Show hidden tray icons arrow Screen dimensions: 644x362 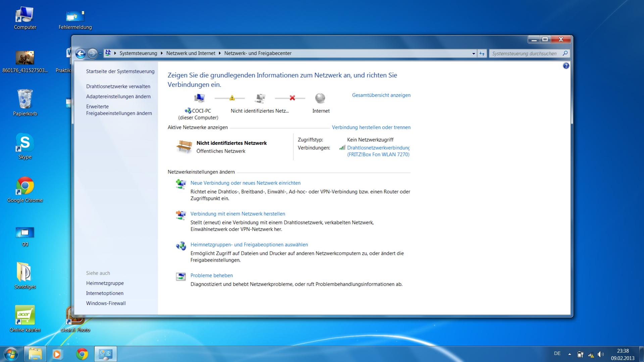[x=569, y=354]
